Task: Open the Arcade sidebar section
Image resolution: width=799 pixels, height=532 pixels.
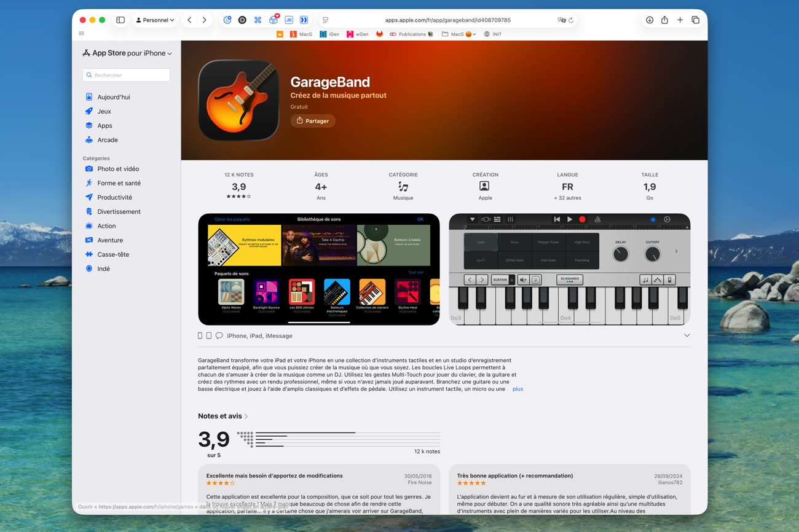Action: point(107,140)
